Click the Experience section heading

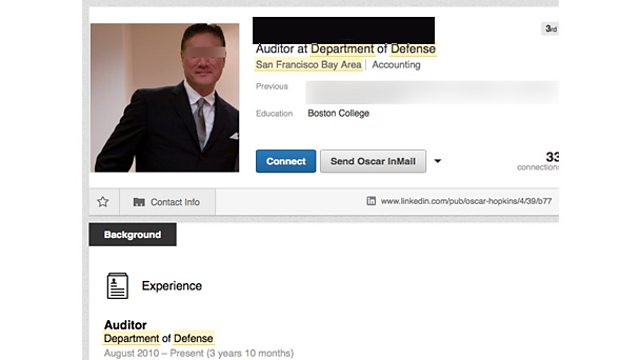[172, 286]
